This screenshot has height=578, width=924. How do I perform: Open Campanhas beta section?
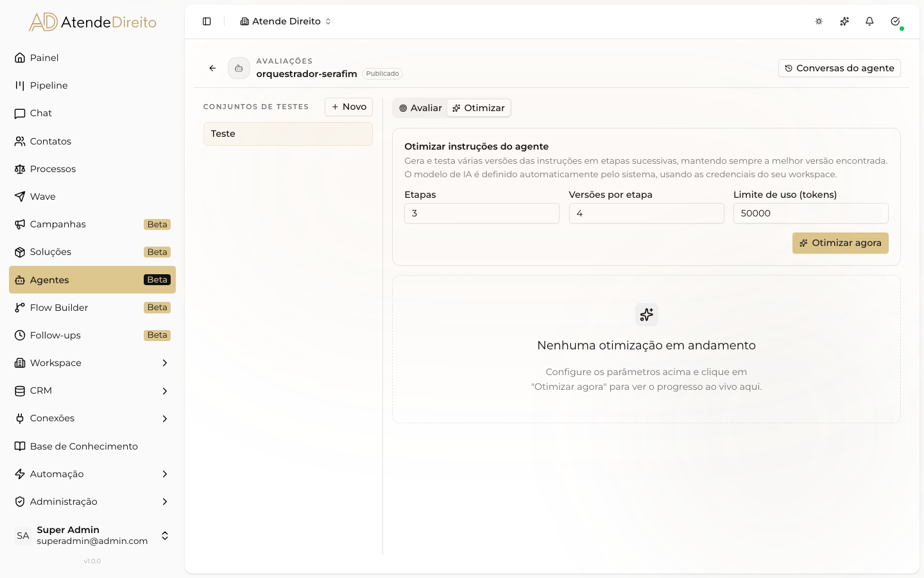tap(92, 224)
